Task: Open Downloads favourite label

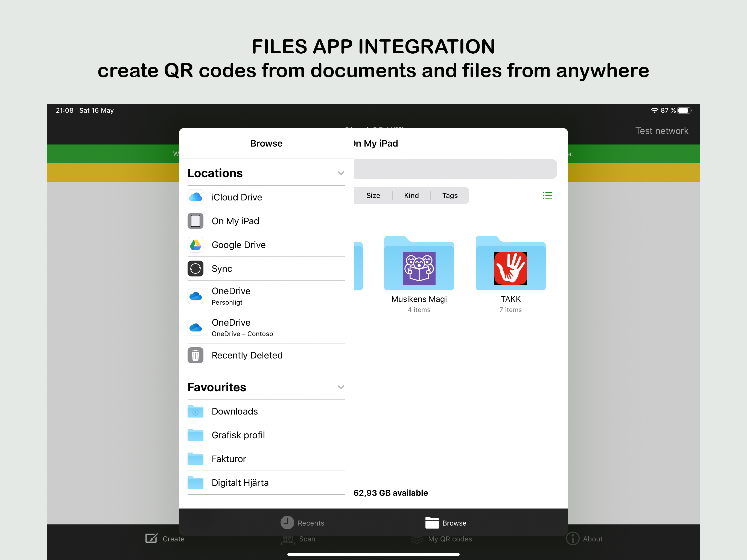Action: point(235,412)
